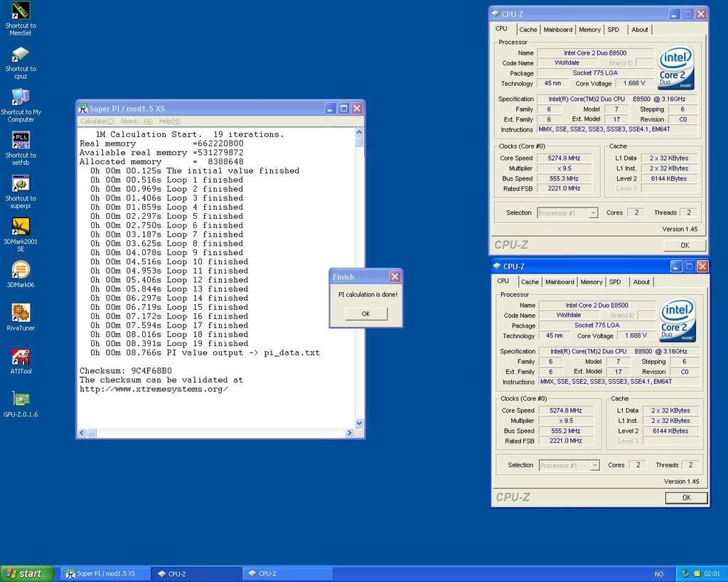Switch to Cache tab in lower CPU-Z
728x582 pixels.
pyautogui.click(x=530, y=281)
